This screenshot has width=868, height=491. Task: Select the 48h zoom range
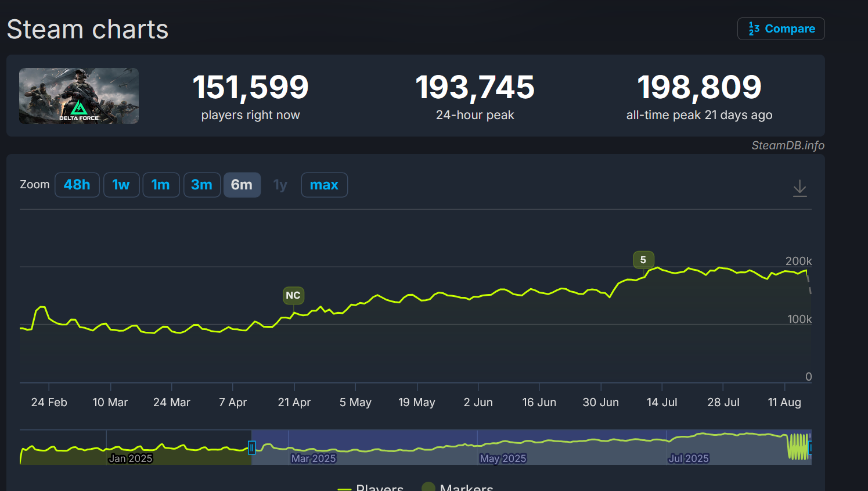77,185
